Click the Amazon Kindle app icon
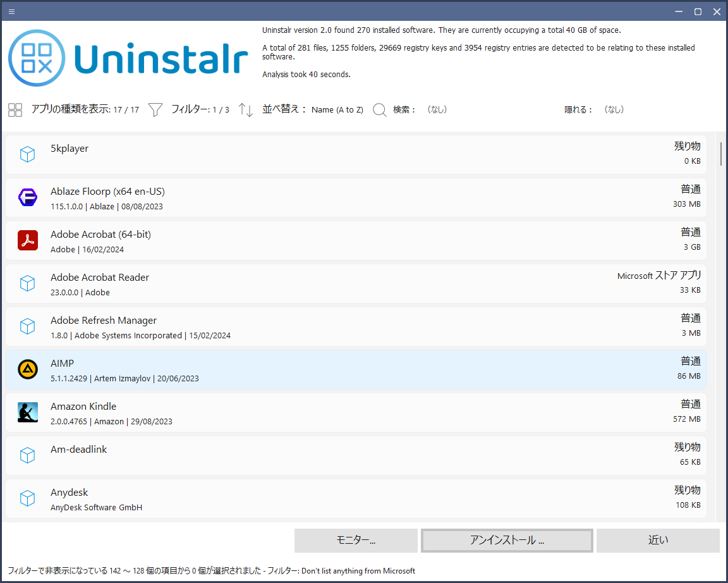This screenshot has width=728, height=583. coord(27,412)
